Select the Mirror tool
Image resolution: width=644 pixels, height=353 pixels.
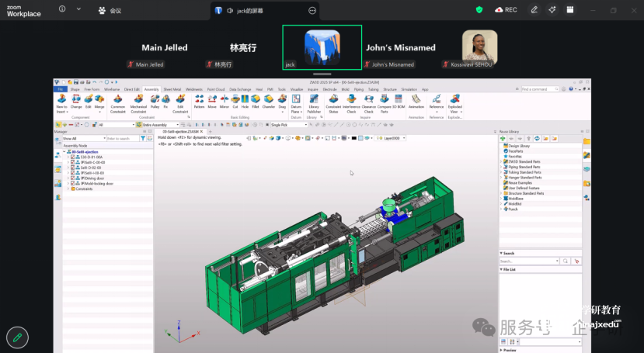coord(225,101)
